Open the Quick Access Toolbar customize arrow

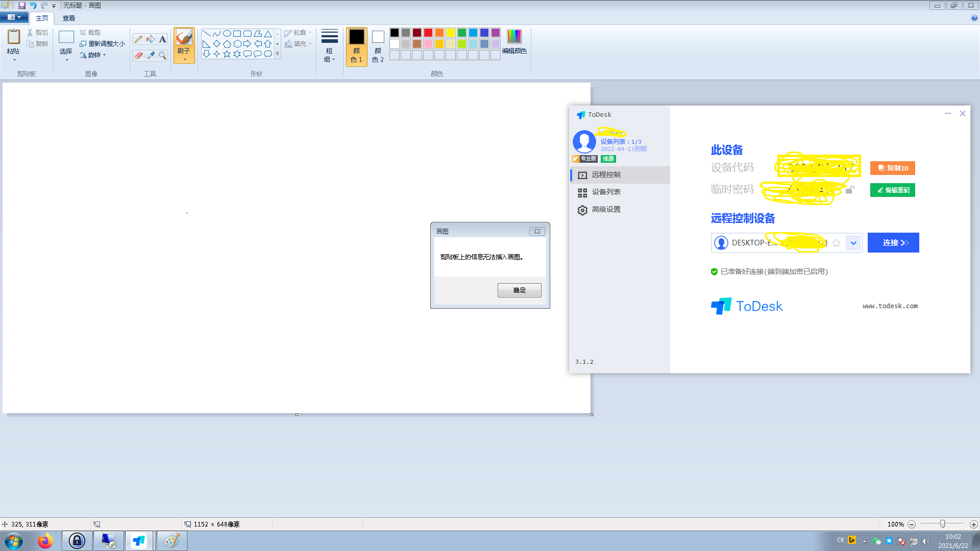(54, 6)
